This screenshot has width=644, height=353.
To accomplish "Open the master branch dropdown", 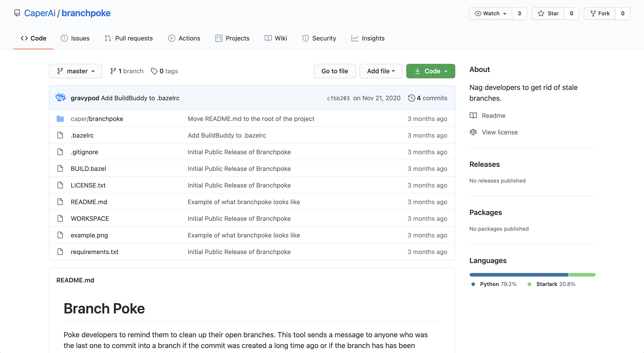I will click(76, 71).
